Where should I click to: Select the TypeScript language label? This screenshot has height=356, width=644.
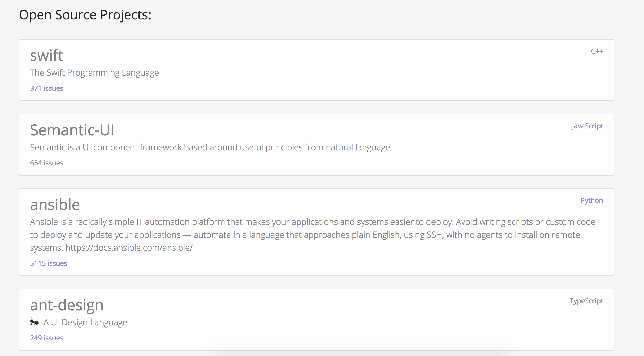coord(586,301)
